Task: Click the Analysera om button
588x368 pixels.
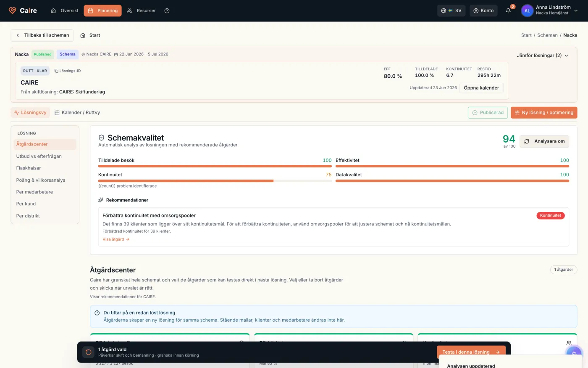Action: (544, 141)
